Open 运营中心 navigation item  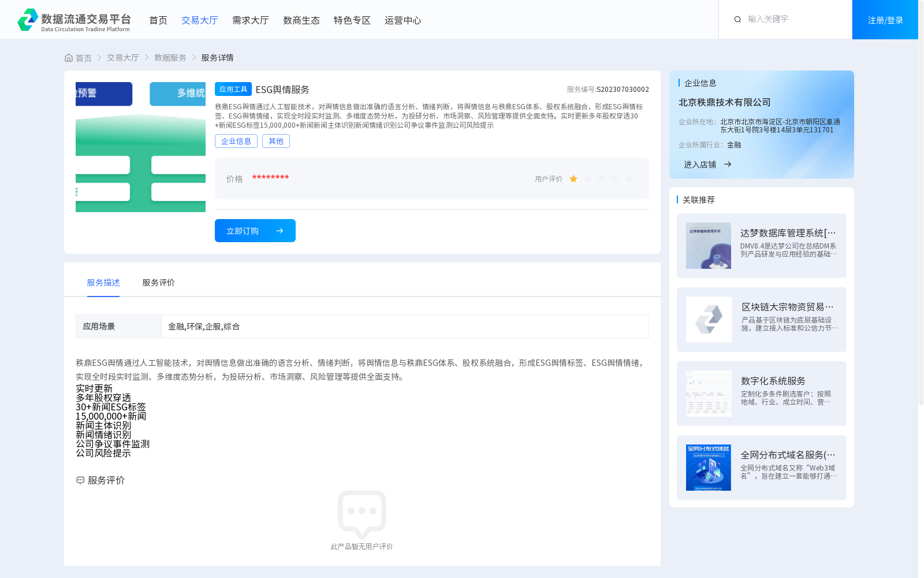[x=403, y=20]
